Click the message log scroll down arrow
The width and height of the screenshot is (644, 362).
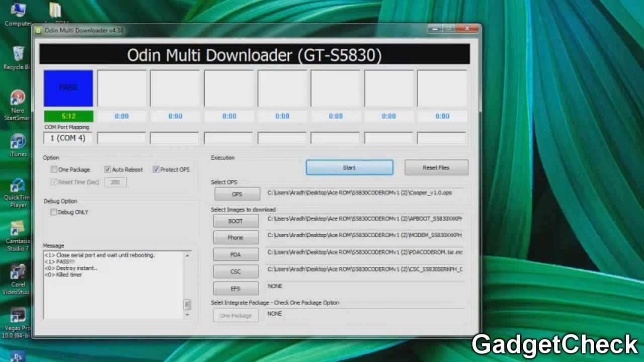tap(187, 315)
